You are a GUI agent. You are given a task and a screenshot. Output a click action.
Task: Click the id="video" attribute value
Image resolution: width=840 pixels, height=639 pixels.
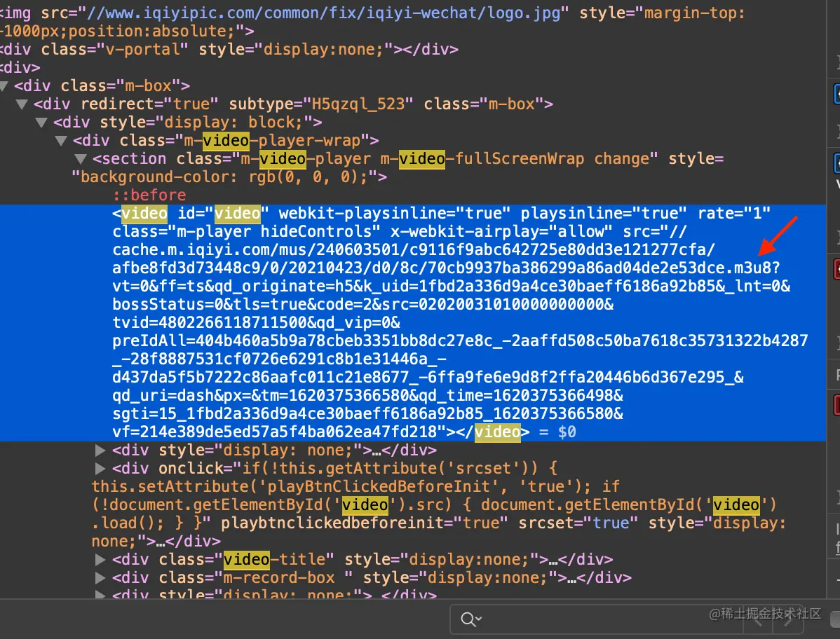point(237,213)
